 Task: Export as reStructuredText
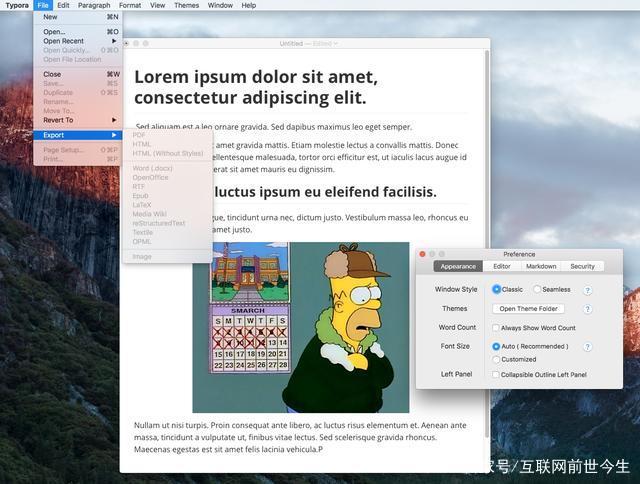[x=168, y=223]
